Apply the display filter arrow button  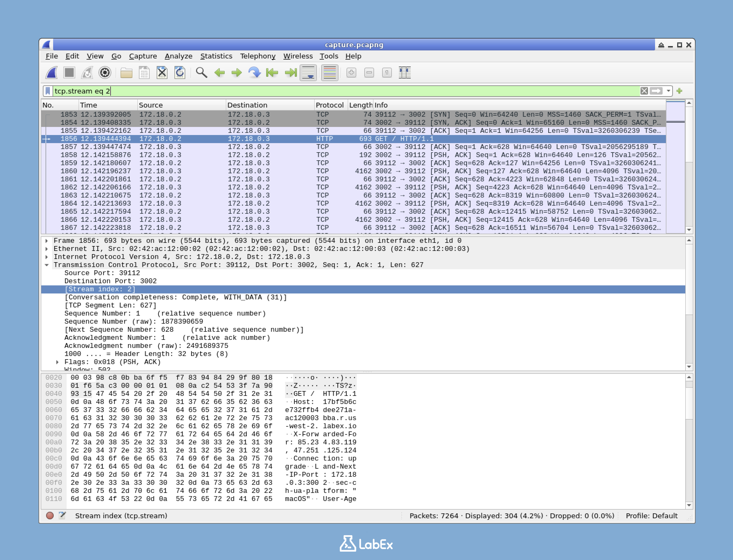[656, 91]
